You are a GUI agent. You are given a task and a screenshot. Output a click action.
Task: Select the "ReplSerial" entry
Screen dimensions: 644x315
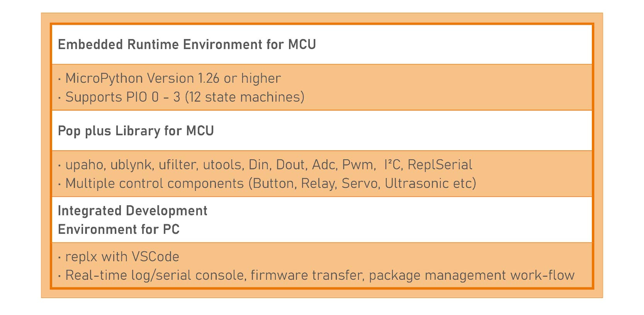tap(440, 165)
